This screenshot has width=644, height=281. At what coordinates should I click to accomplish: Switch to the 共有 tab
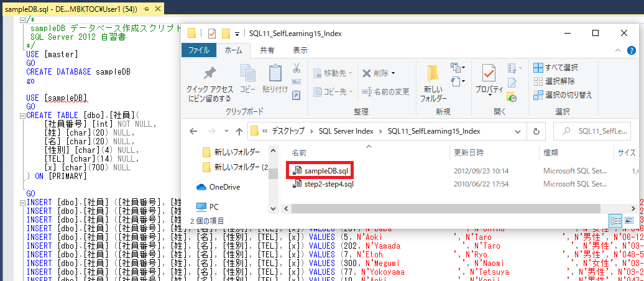(267, 50)
